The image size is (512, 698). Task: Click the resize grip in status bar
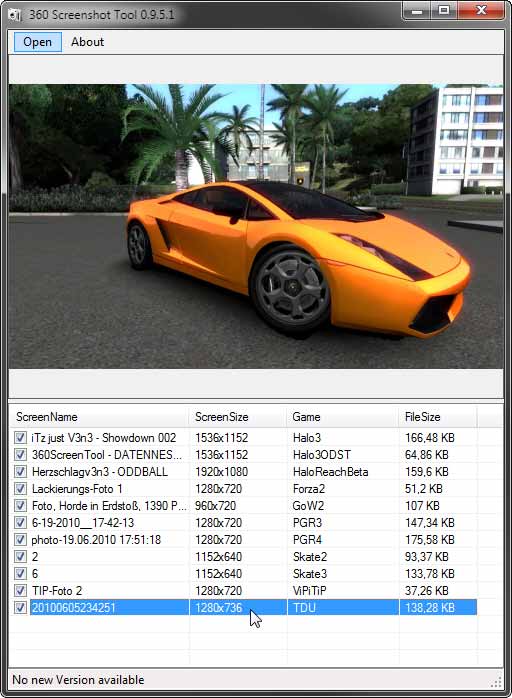pos(497,681)
